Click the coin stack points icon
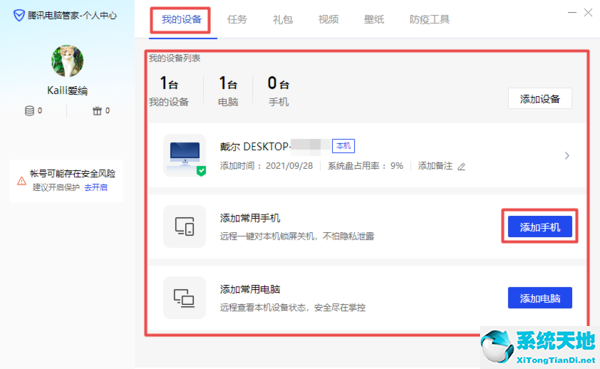The height and width of the screenshot is (369, 600). click(29, 111)
